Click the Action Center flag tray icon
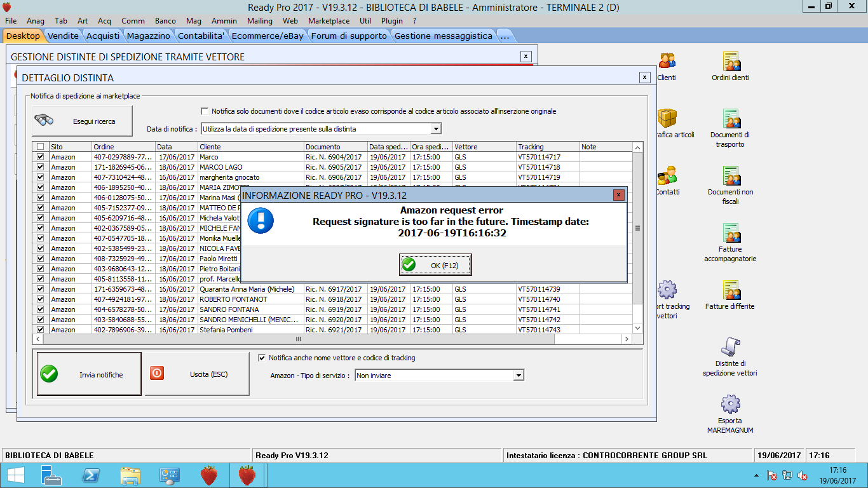868x488 pixels. click(x=772, y=475)
